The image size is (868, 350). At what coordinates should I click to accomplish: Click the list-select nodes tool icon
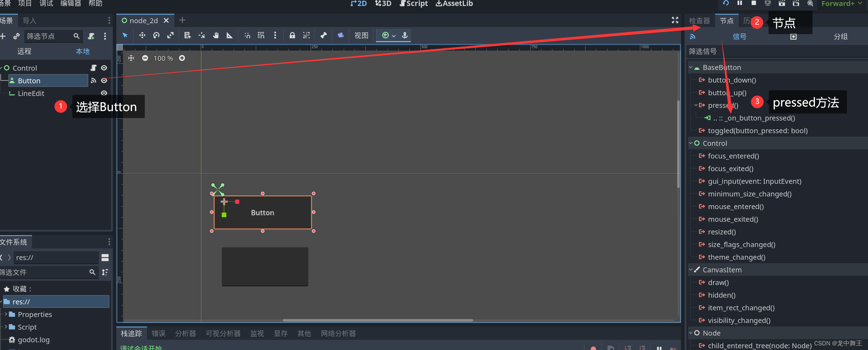coord(187,35)
